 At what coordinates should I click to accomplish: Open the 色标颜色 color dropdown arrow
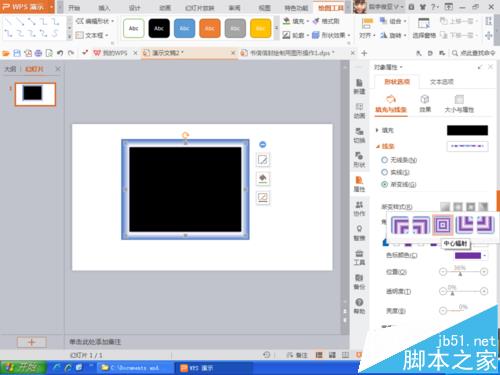click(485, 256)
